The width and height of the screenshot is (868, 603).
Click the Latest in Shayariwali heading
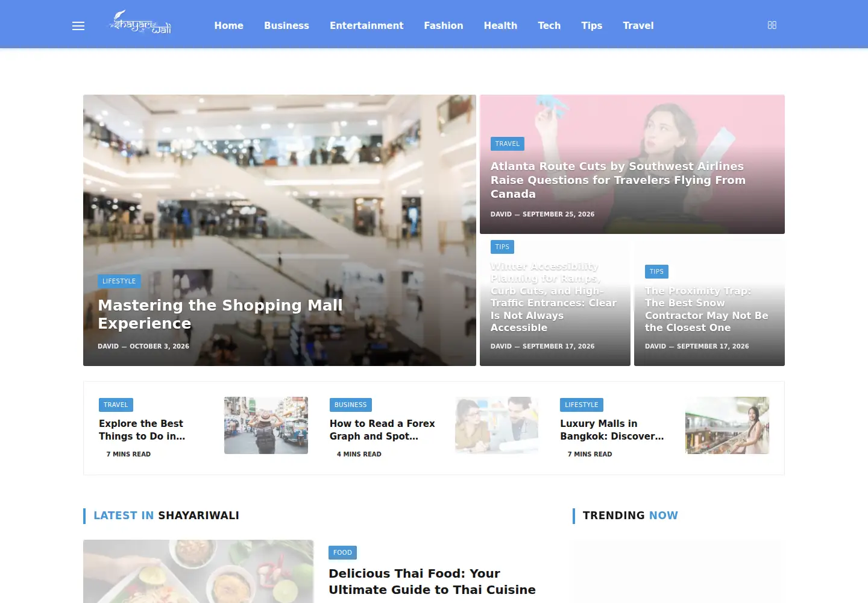point(166,516)
